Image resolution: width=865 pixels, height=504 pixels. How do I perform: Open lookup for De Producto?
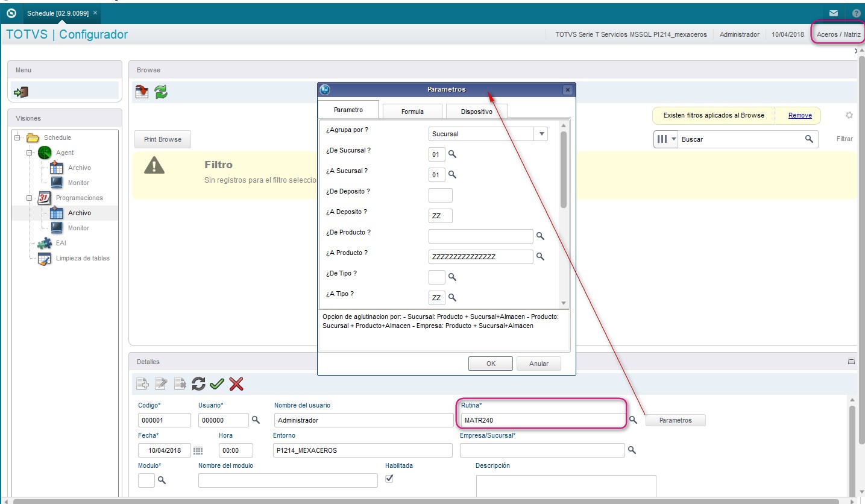coord(540,236)
